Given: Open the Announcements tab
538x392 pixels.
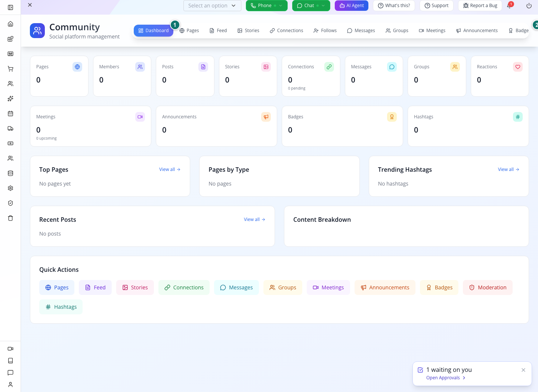Looking at the screenshot, I should tap(477, 31).
